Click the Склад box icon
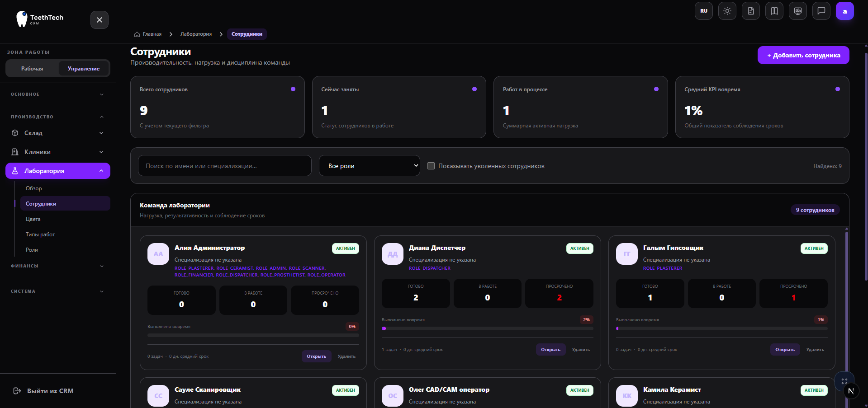Viewport: 868px width, 408px height. pos(15,133)
